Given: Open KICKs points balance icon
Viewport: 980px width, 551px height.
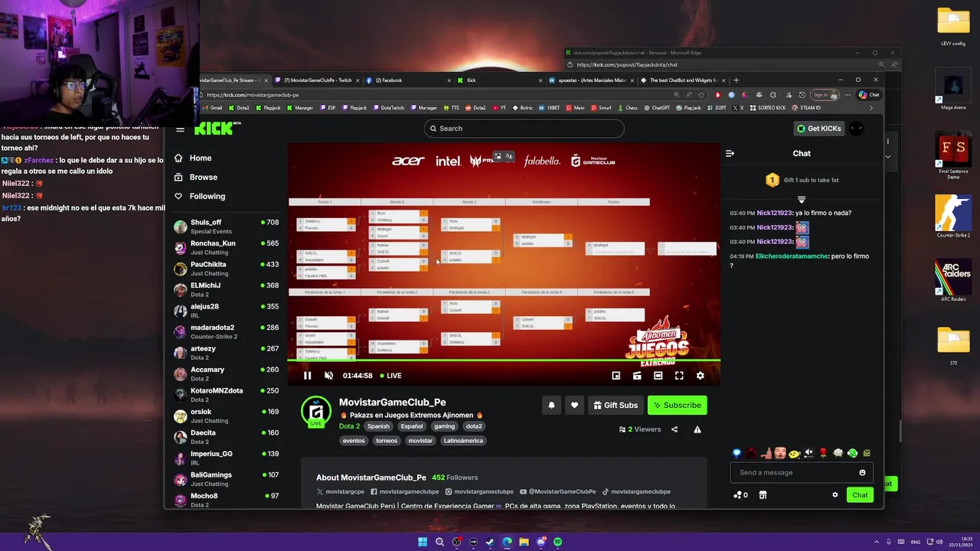Looking at the screenshot, I should (x=740, y=495).
